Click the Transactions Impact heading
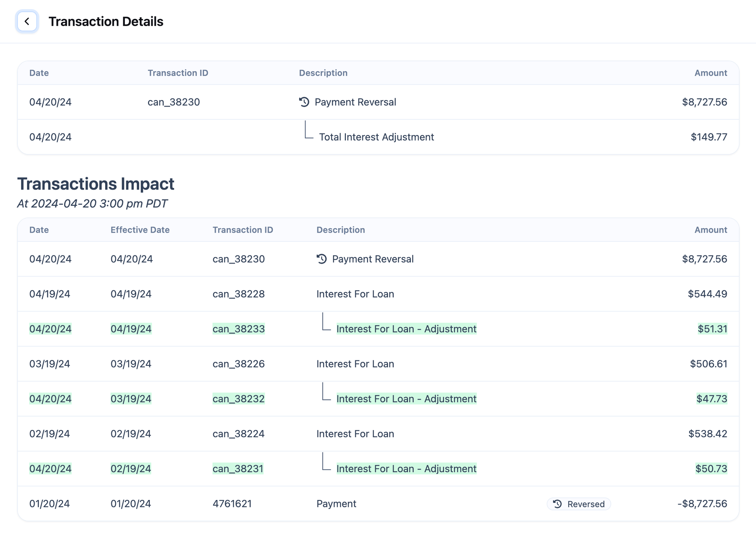Screen dimensions: 756x552 point(96,184)
